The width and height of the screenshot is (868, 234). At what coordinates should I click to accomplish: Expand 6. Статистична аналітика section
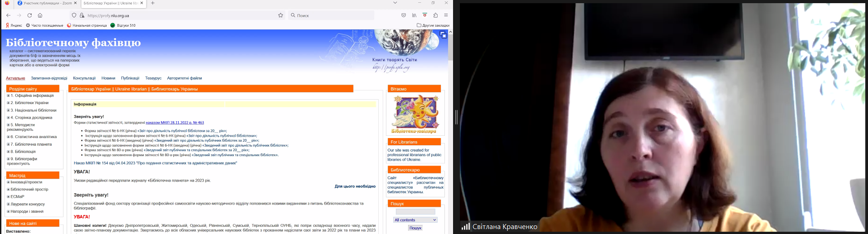click(x=8, y=137)
